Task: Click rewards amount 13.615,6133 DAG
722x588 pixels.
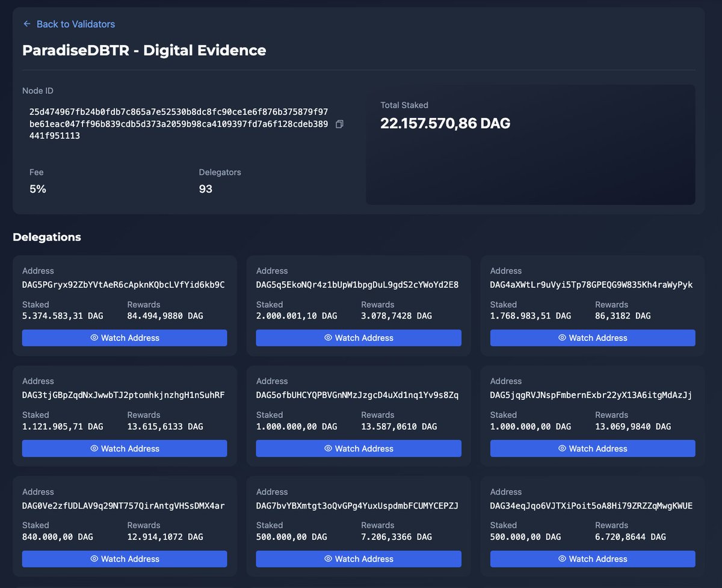Action: click(x=165, y=426)
